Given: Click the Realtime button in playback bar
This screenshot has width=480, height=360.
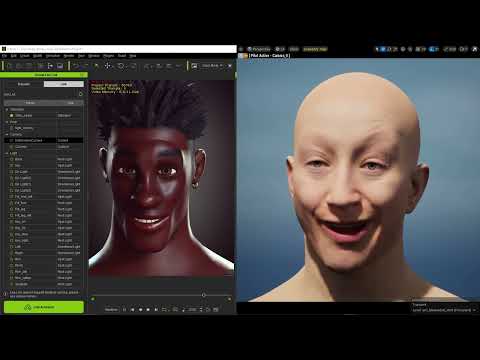Looking at the screenshot, I should pos(111,310).
